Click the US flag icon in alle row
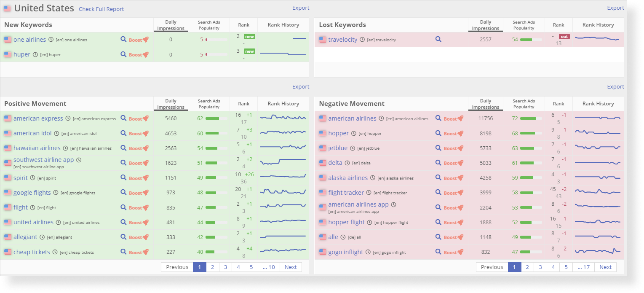This screenshot has height=293, width=644. [323, 237]
